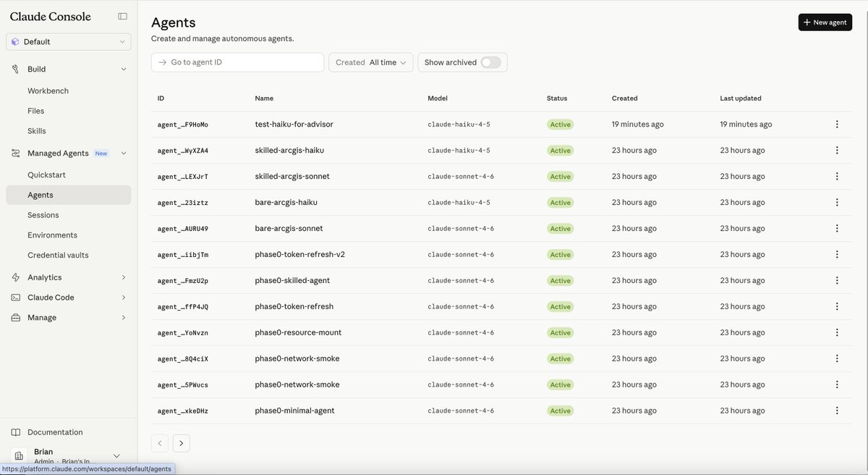Viewport: 868px width, 475px height.
Task: Open actions menu for skilled-arcgis-haiku
Action: 837,151
